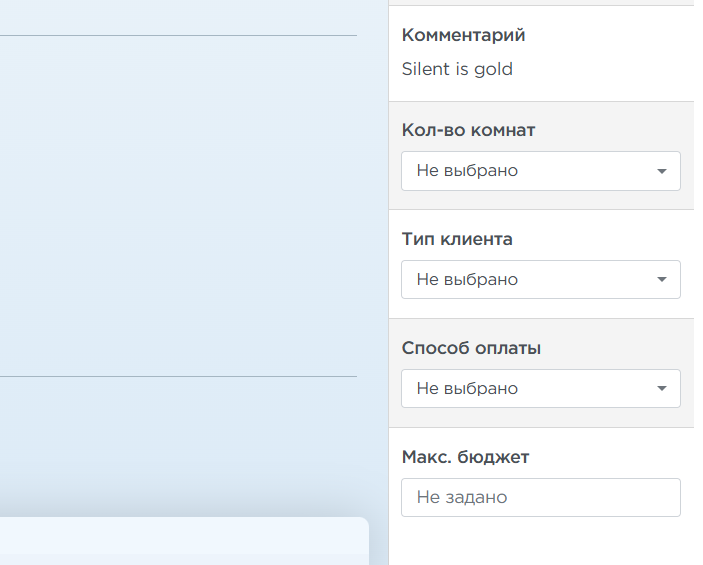Image resolution: width=703 pixels, height=565 pixels.
Task: Focus the Макс. бюджет input field
Action: tap(540, 497)
